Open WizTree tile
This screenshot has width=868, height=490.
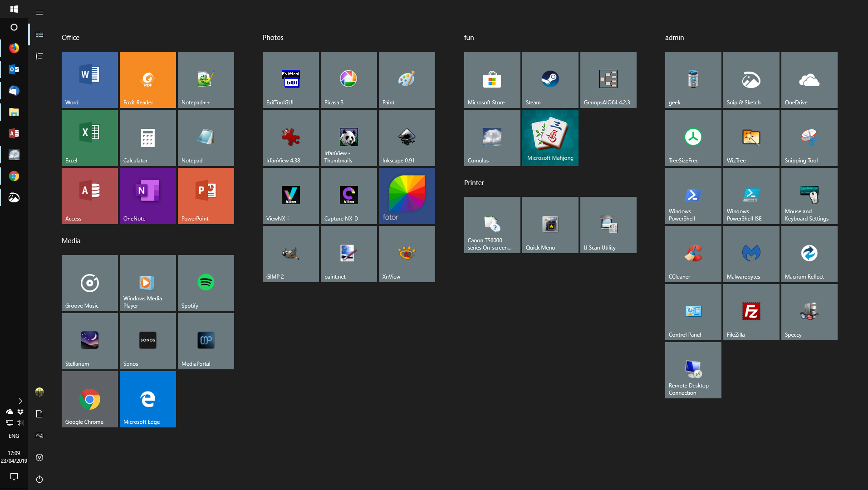(751, 138)
